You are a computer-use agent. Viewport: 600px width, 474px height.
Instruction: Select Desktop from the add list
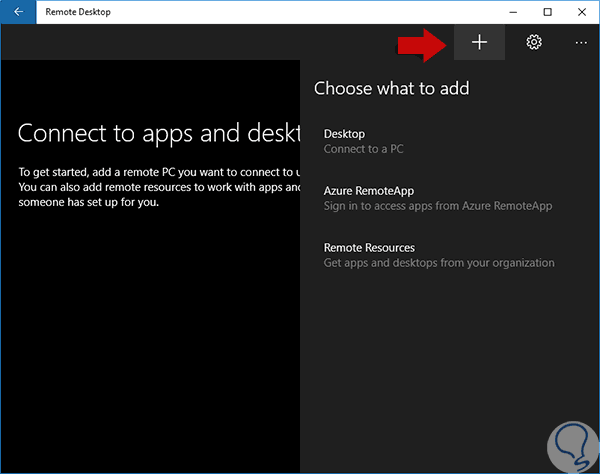coord(345,134)
